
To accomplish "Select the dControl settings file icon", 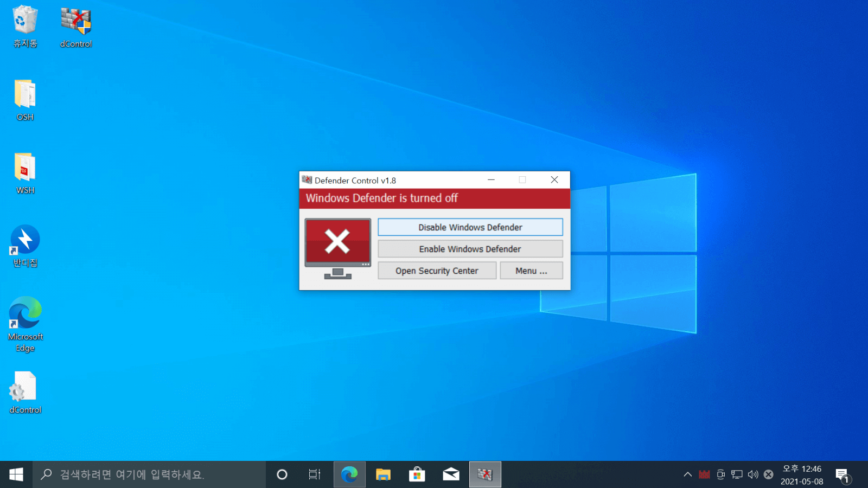I will pos(25,393).
